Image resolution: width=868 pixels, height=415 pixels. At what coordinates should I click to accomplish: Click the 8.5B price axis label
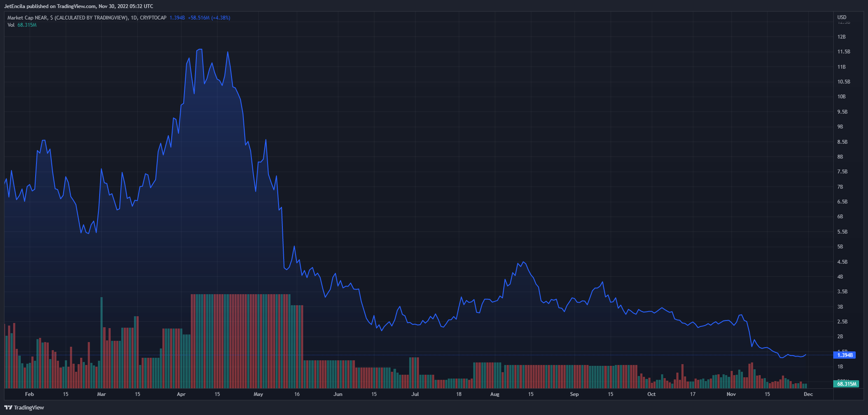[x=842, y=142]
